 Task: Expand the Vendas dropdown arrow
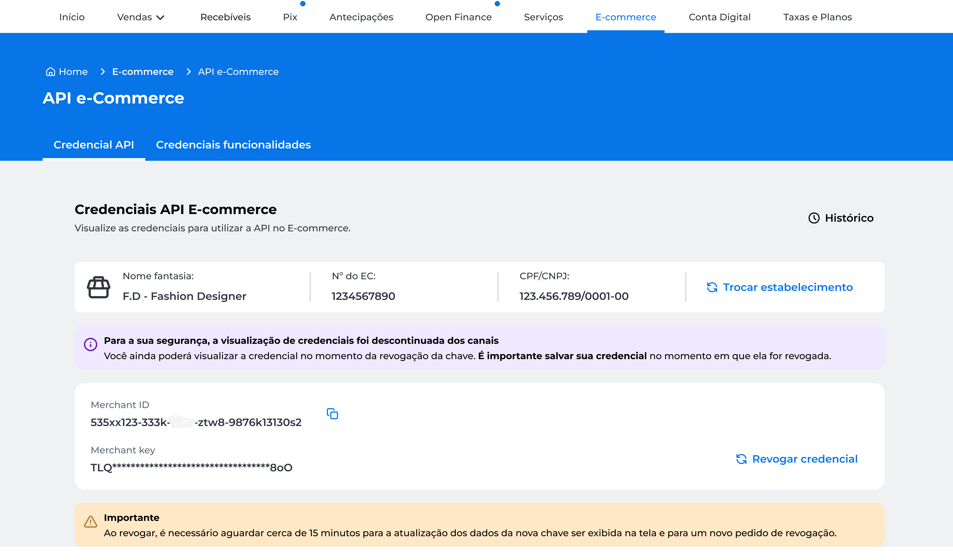tap(160, 17)
